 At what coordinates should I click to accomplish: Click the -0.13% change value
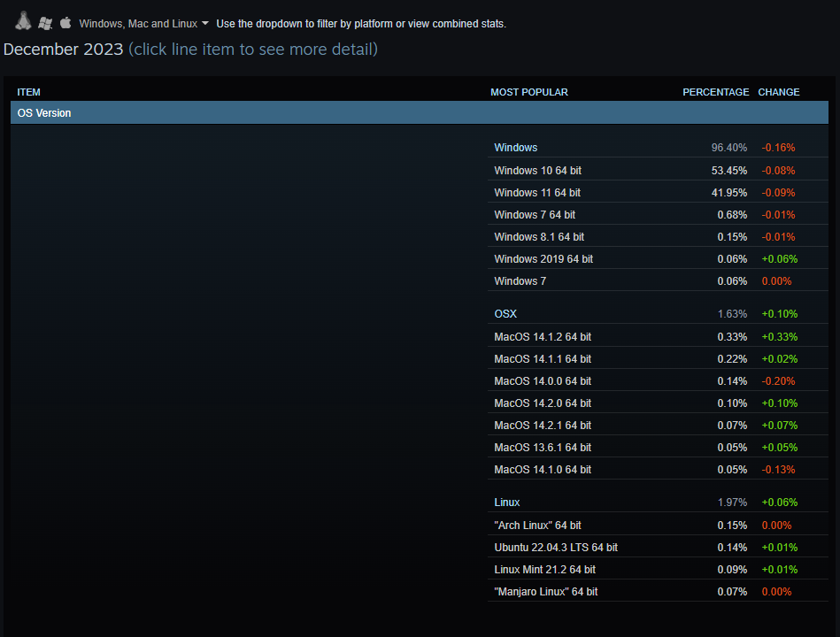(778, 470)
